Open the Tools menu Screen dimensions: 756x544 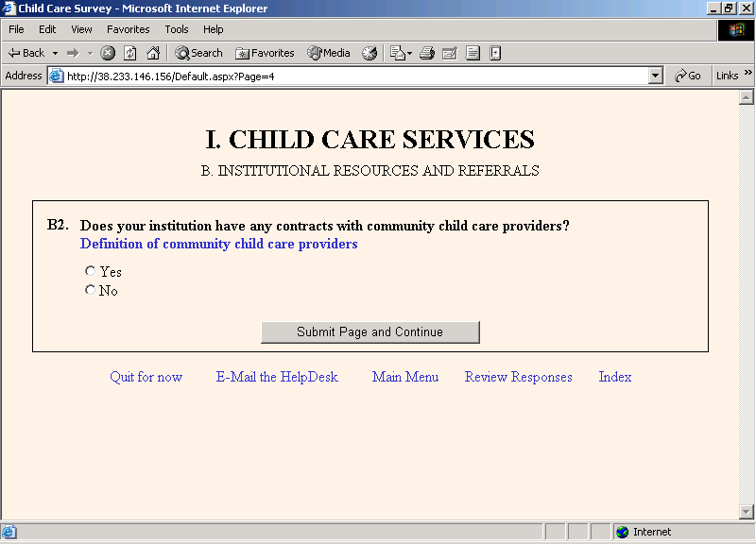177,29
